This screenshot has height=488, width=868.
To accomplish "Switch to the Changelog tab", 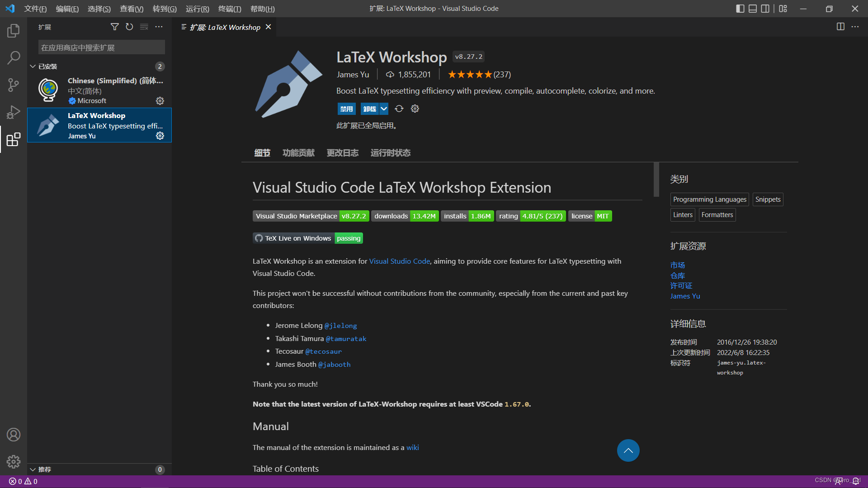I will (x=342, y=153).
